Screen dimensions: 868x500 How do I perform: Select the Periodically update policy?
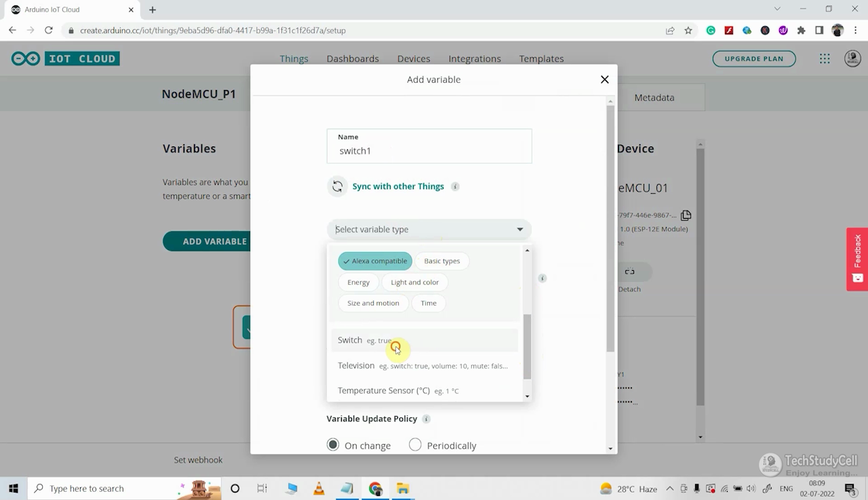(x=415, y=445)
